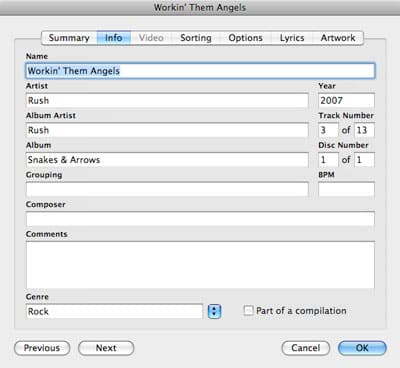Image resolution: width=400 pixels, height=368 pixels.
Task: Click the Artist field containing Rush
Action: [167, 100]
